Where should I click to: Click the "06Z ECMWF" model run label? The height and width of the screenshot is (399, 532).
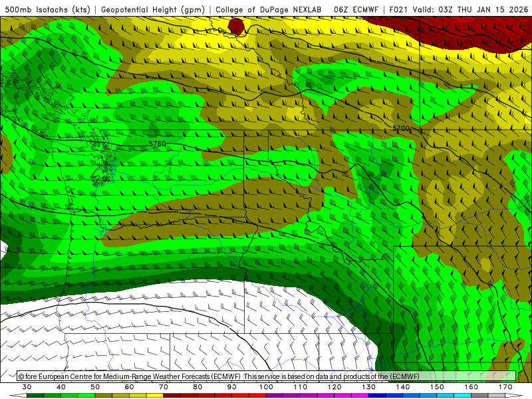click(x=356, y=9)
